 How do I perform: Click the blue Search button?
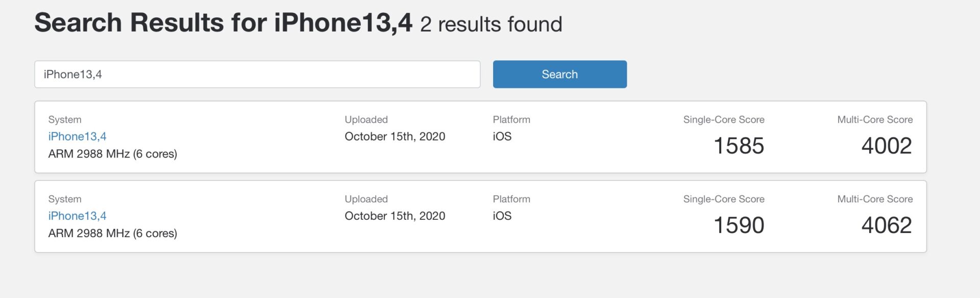[559, 74]
